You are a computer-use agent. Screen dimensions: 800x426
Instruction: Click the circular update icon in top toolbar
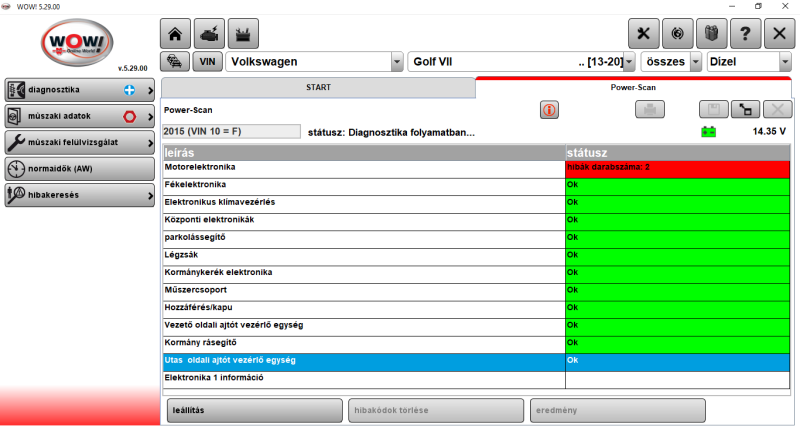click(x=678, y=34)
